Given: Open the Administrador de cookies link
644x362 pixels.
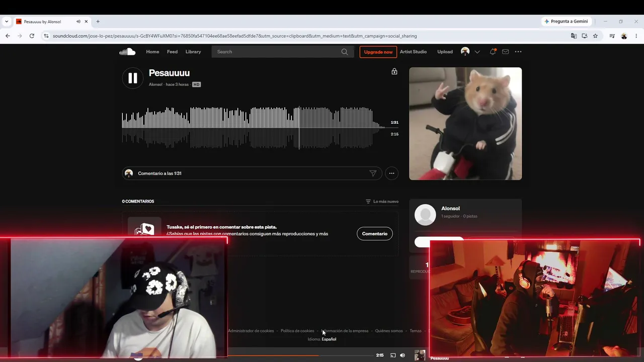Looking at the screenshot, I should [x=251, y=331].
